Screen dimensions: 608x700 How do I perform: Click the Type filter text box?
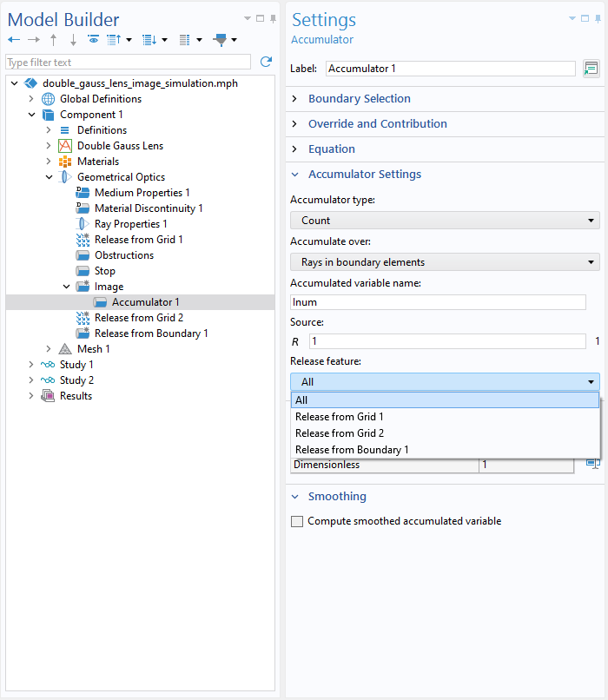click(x=129, y=62)
